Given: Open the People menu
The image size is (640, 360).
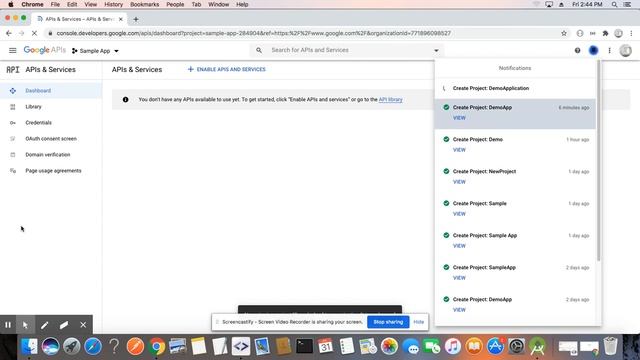Looking at the screenshot, I should pyautogui.click(x=175, y=4).
